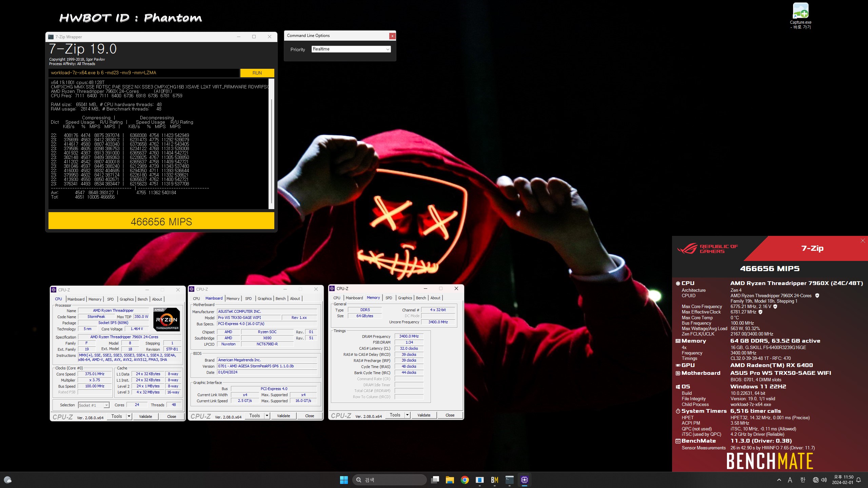This screenshot has width=868, height=488.
Task: Click the DRAM Frequency 3400.0 MHz value
Action: pyautogui.click(x=409, y=337)
